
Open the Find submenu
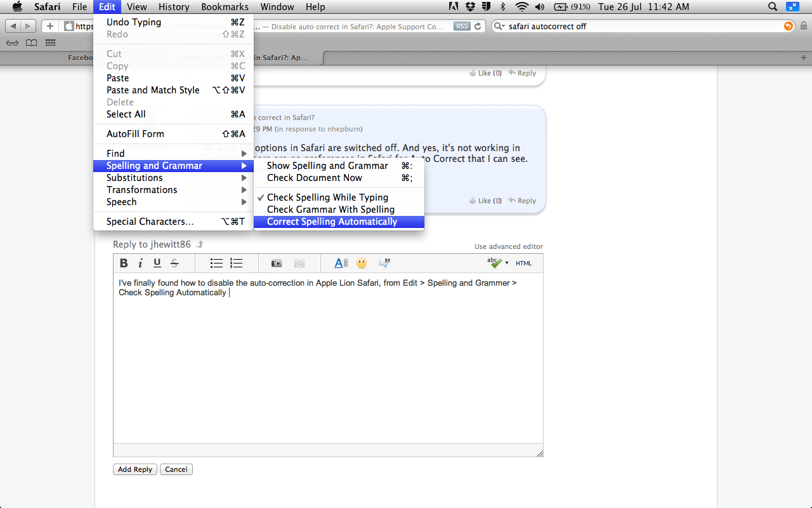click(x=115, y=153)
